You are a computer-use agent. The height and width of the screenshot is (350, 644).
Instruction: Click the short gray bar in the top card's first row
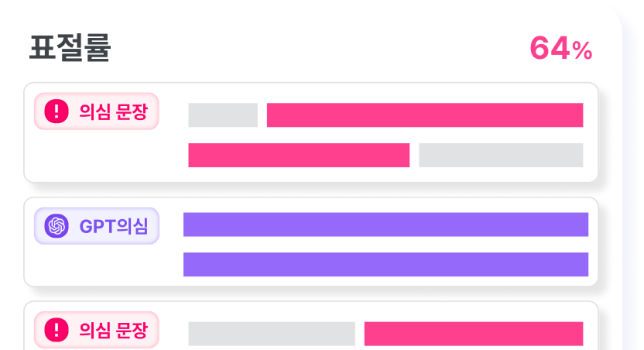click(x=223, y=115)
